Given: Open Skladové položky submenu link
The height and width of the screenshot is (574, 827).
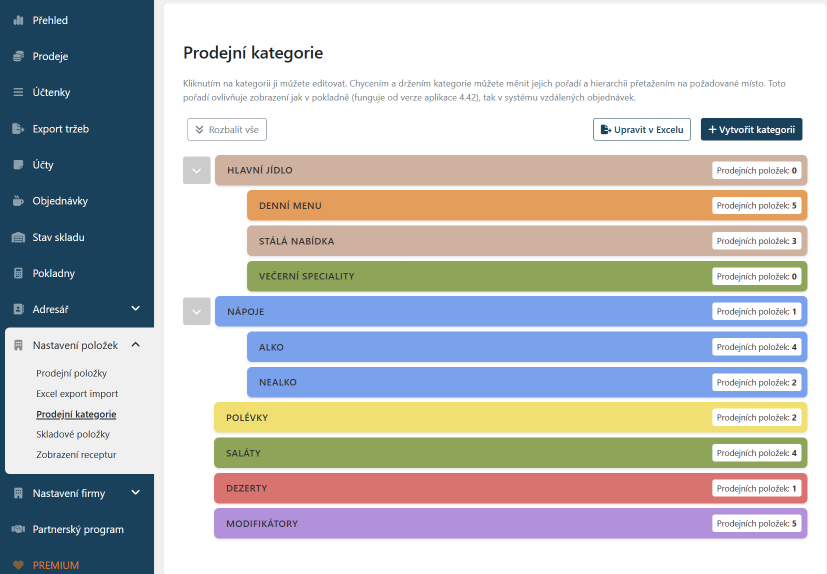Looking at the screenshot, I should (73, 434).
